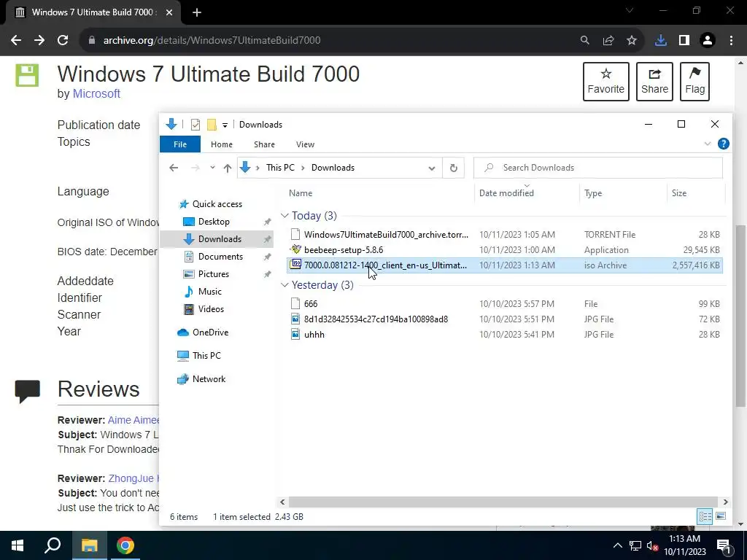The height and width of the screenshot is (560, 747).
Task: Open the Windows Start menu
Action: (18, 545)
